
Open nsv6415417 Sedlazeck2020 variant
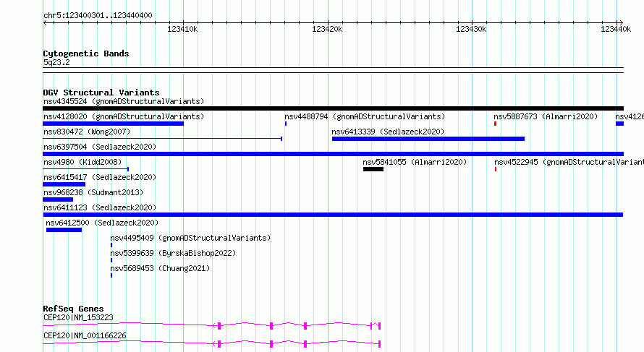[100, 177]
